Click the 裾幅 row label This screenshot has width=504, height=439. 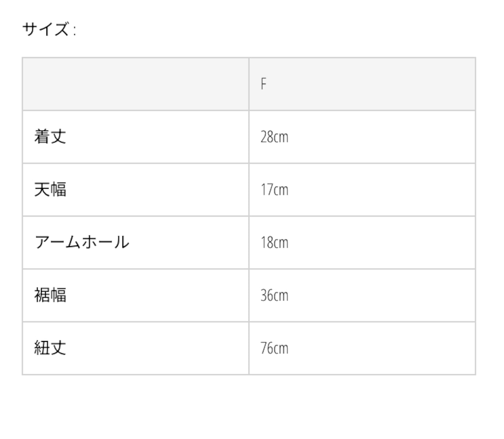[50, 295]
